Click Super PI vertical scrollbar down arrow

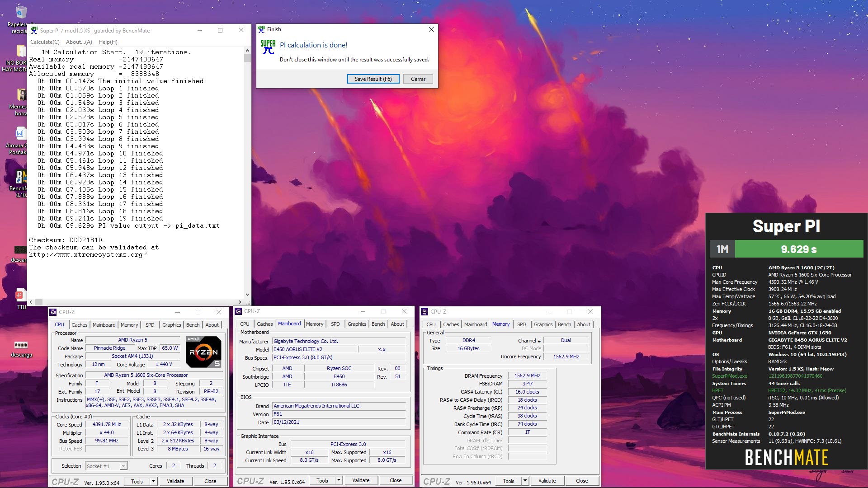[x=247, y=295]
